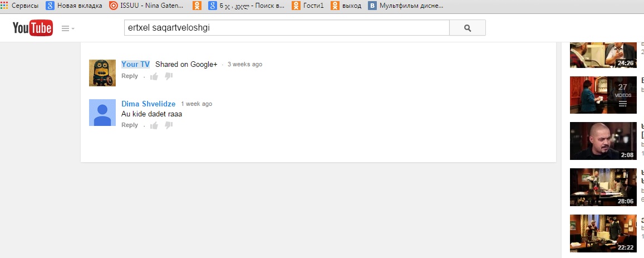
Task: Click the Your TV minion avatar
Action: 102,73
